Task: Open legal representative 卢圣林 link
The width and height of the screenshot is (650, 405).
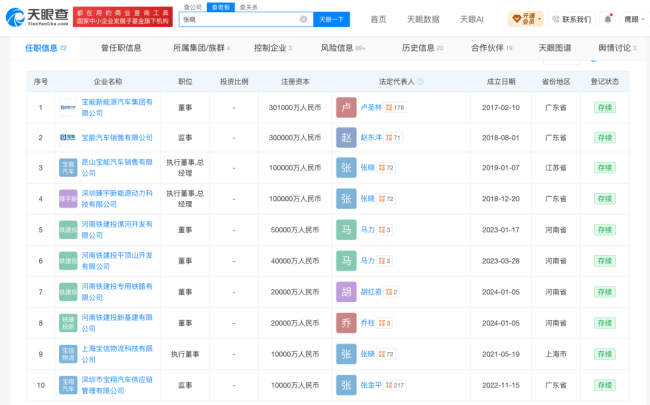Action: (371, 107)
